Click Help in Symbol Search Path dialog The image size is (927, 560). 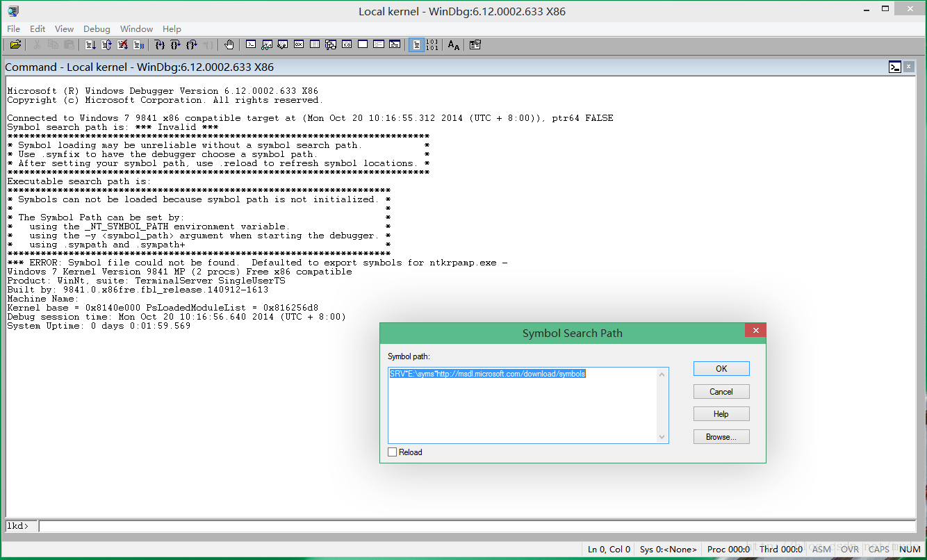pos(721,414)
